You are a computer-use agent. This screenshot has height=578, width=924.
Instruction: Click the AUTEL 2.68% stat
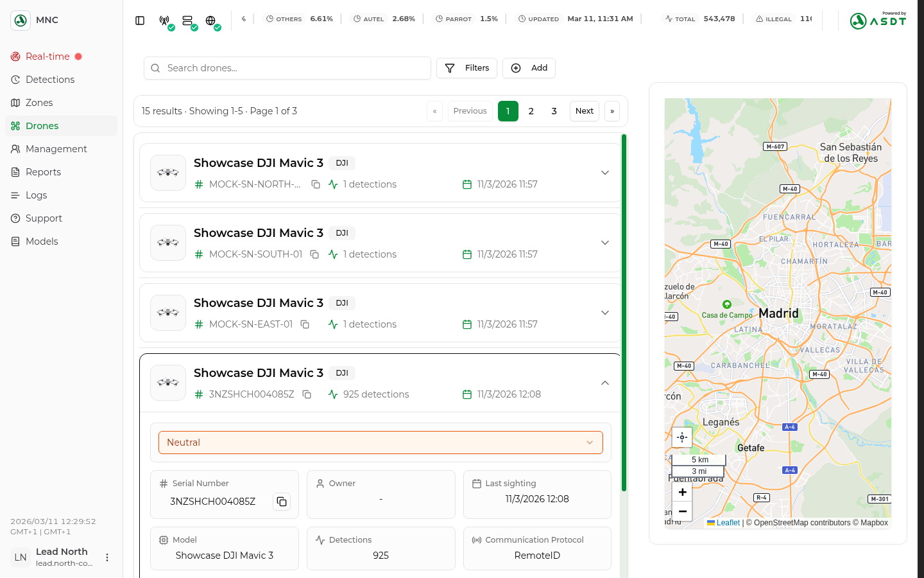[384, 19]
